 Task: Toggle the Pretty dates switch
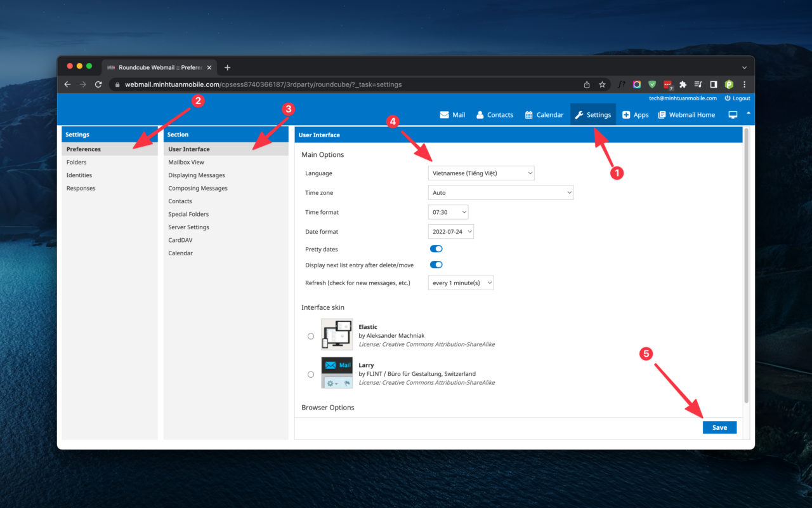click(436, 249)
